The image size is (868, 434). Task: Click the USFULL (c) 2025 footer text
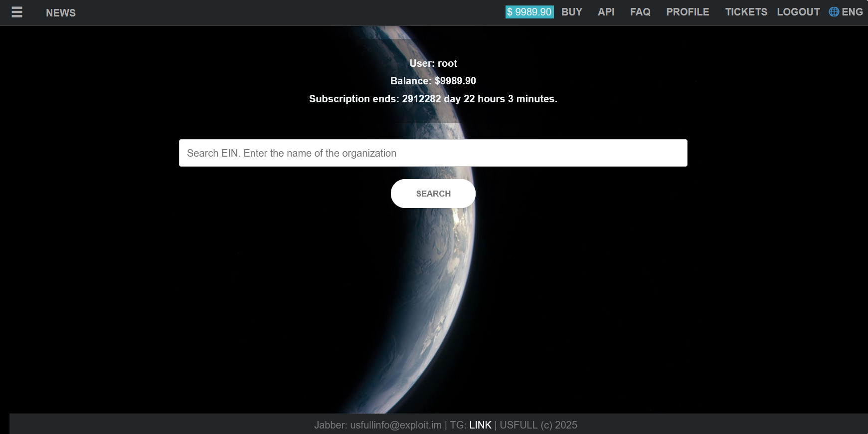538,425
